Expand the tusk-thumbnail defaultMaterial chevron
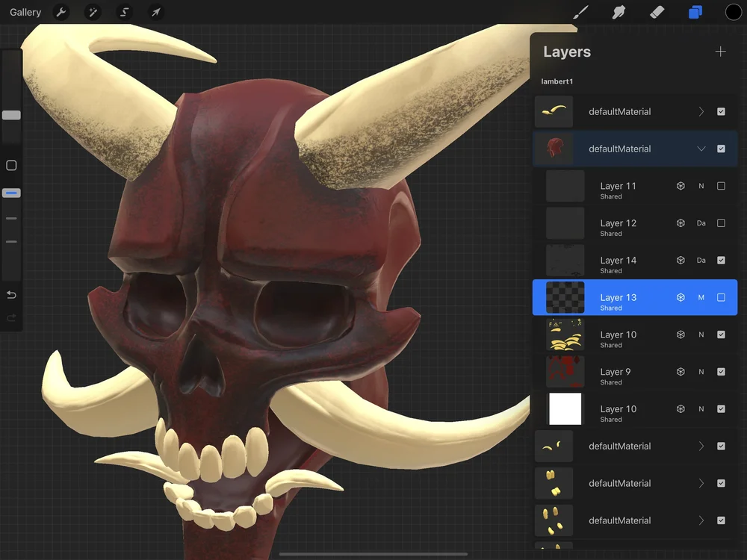The width and height of the screenshot is (747, 560). coord(701,446)
